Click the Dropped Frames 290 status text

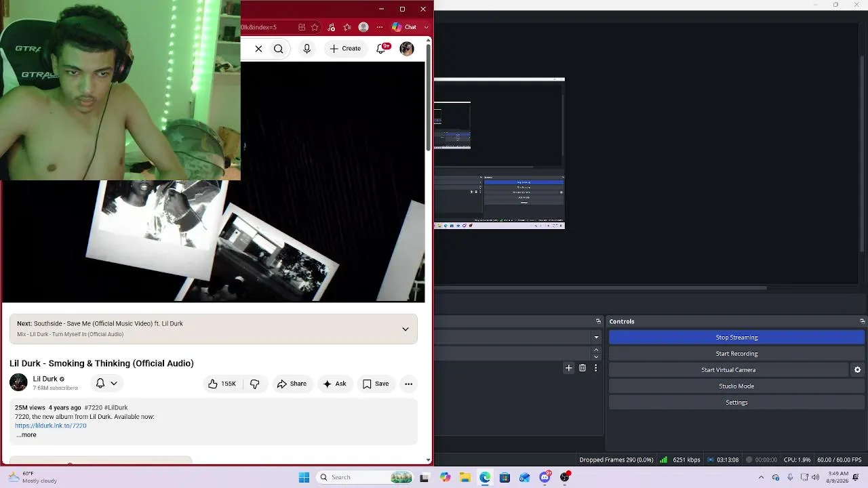coord(616,460)
